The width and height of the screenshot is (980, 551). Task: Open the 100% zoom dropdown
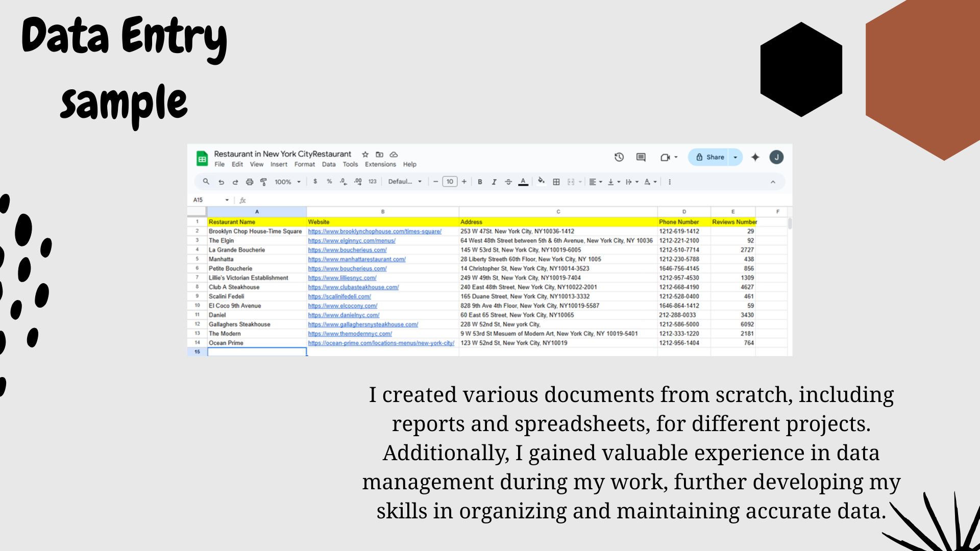[x=287, y=182]
